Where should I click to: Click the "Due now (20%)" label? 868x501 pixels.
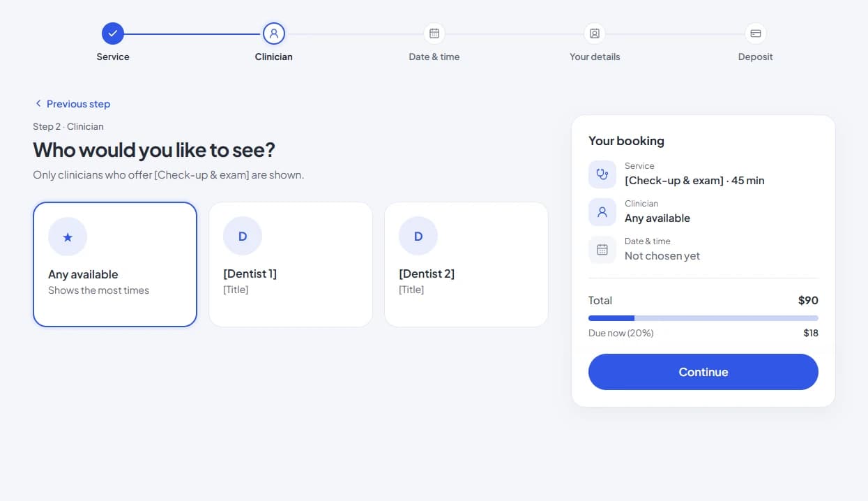tap(621, 334)
